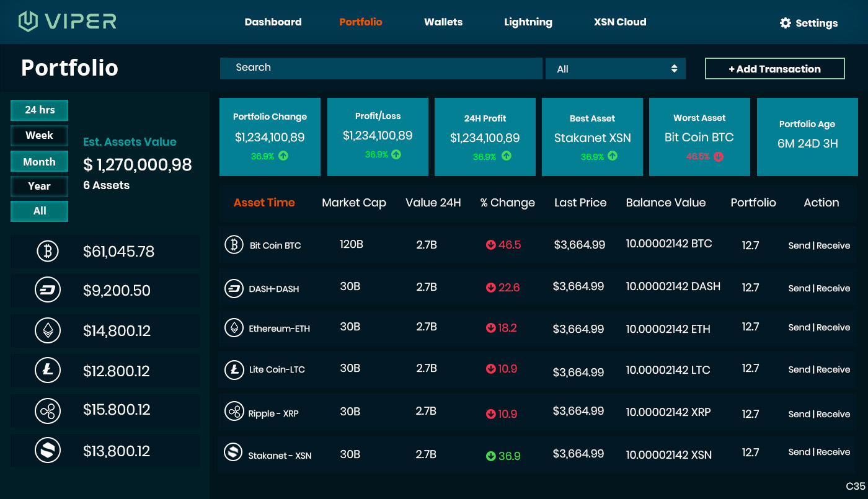Click red down arrow next to 18.2

(x=490, y=328)
